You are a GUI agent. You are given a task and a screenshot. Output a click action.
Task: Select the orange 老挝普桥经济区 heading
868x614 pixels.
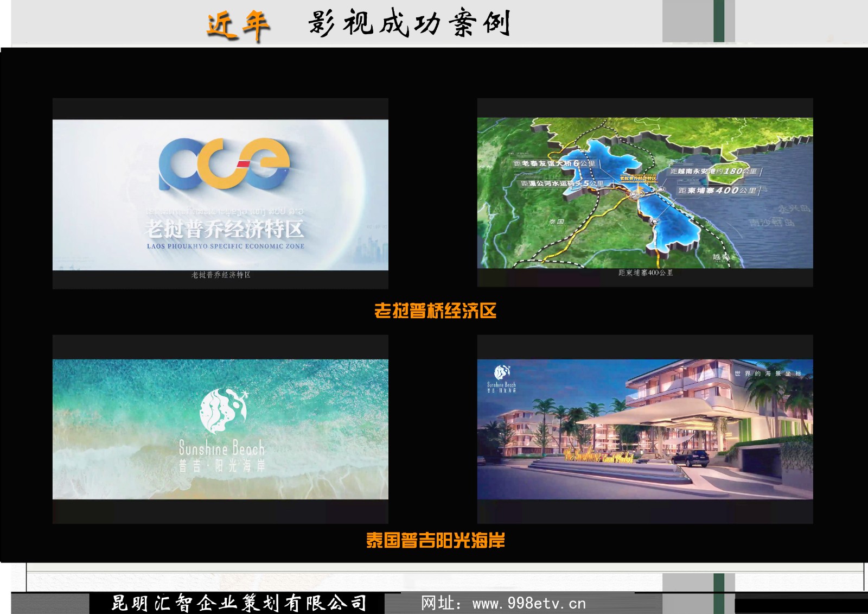tap(435, 311)
